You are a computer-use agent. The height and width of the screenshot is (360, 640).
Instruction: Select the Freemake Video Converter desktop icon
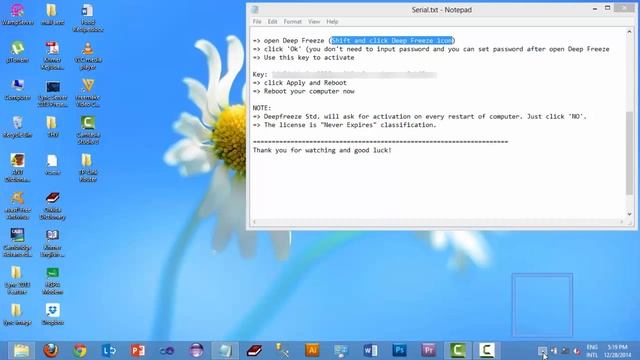coord(88,93)
